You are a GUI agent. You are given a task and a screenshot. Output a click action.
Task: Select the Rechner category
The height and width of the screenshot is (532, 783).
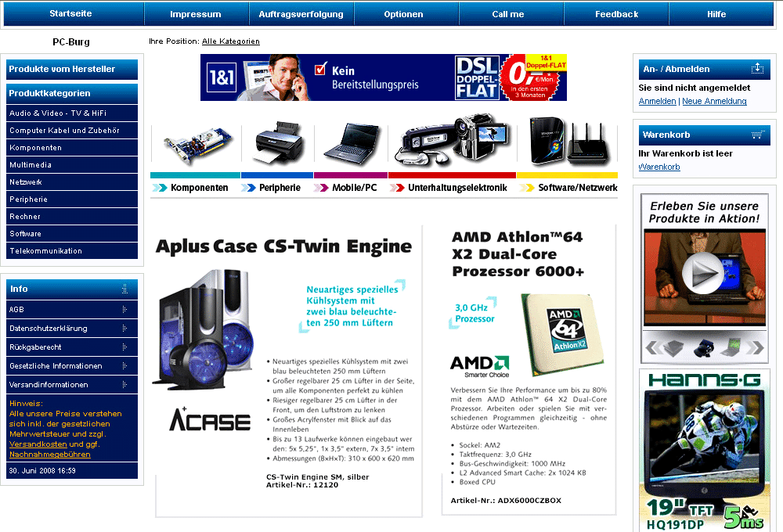click(72, 217)
